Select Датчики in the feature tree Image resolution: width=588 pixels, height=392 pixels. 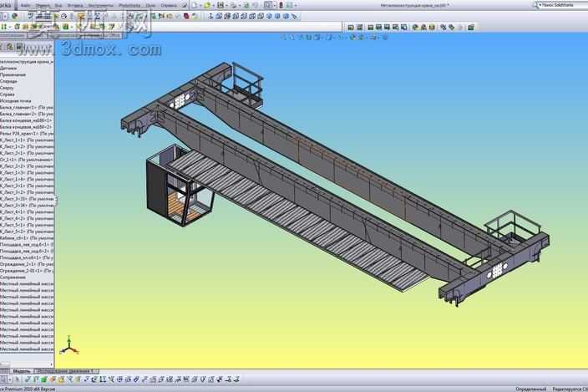(8, 68)
